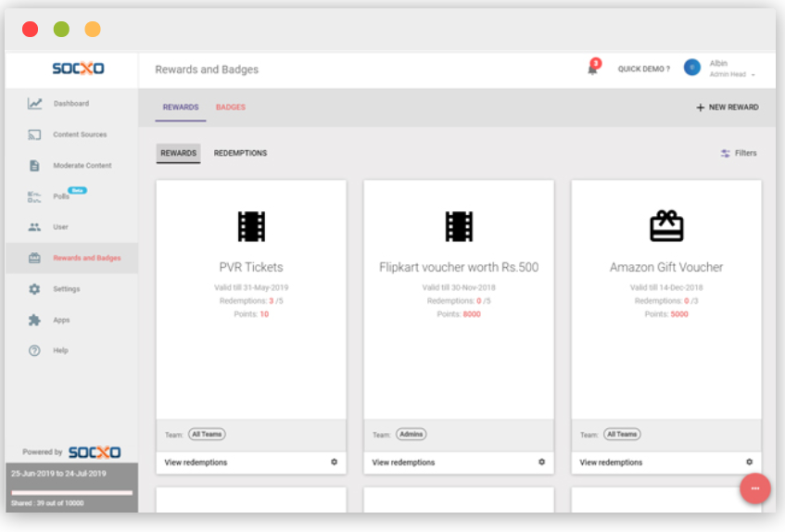
Task: Click the Flipkart voucher worth Rs.500 title
Action: pyautogui.click(x=459, y=267)
